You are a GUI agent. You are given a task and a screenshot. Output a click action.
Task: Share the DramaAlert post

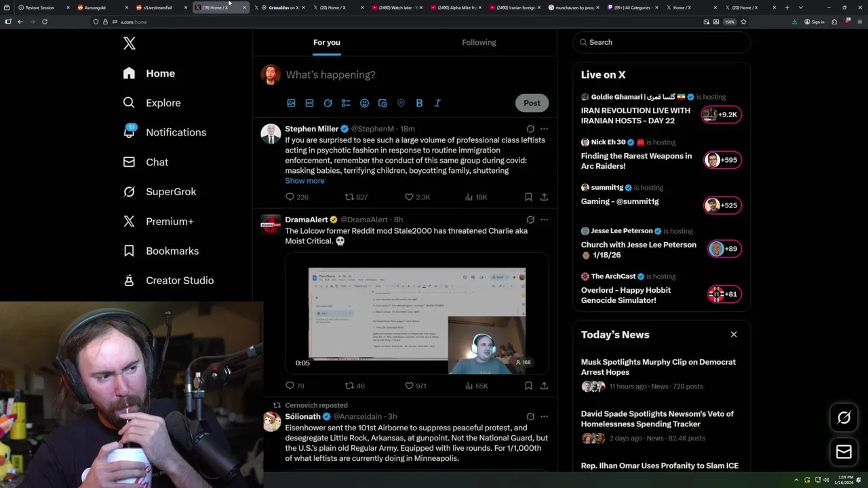544,386
